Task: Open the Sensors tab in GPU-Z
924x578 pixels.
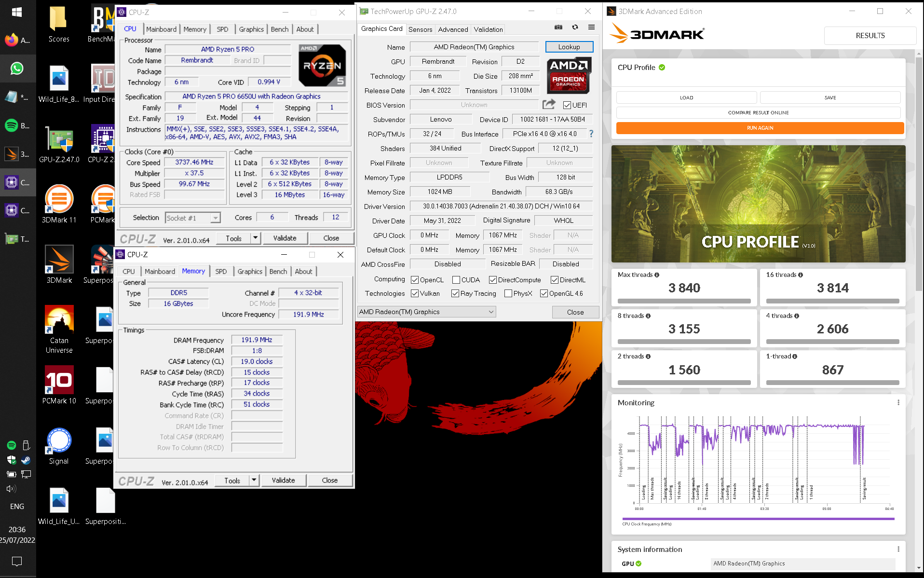Action: pos(420,29)
